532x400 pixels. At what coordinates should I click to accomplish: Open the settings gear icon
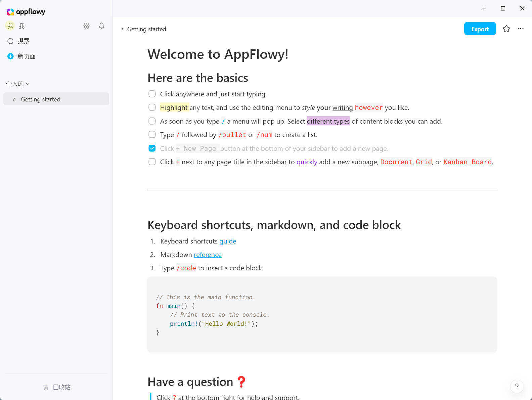click(x=86, y=26)
